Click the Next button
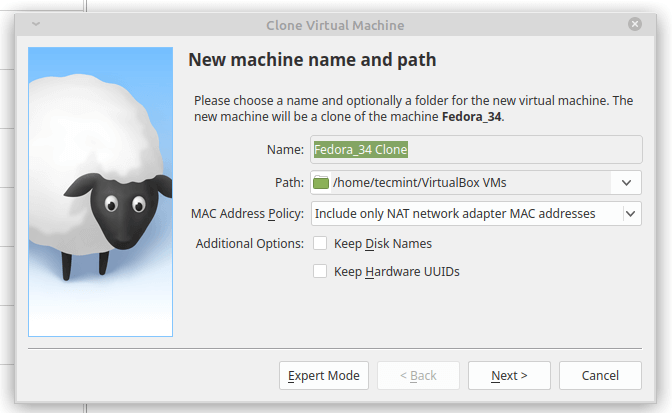 (509, 375)
